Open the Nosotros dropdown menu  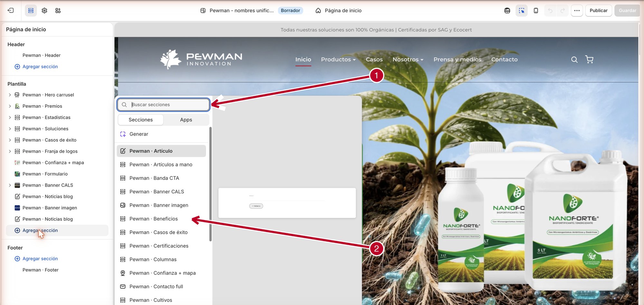408,60
